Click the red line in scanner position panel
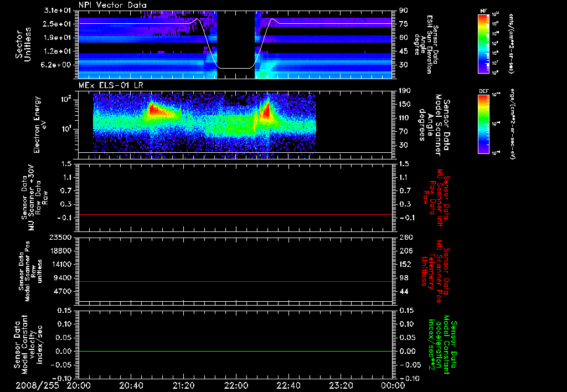 click(235, 281)
